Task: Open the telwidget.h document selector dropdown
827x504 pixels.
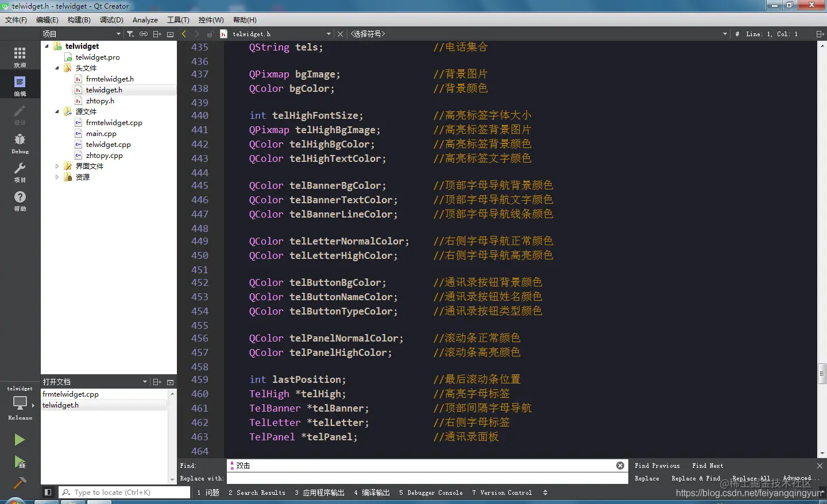Action: point(276,34)
